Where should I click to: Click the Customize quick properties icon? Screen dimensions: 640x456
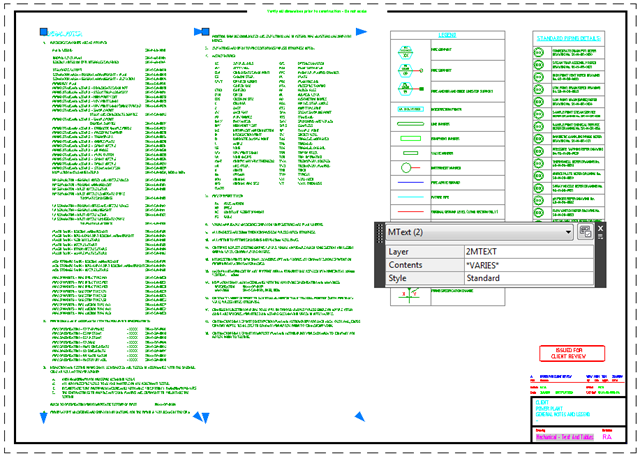(585, 232)
